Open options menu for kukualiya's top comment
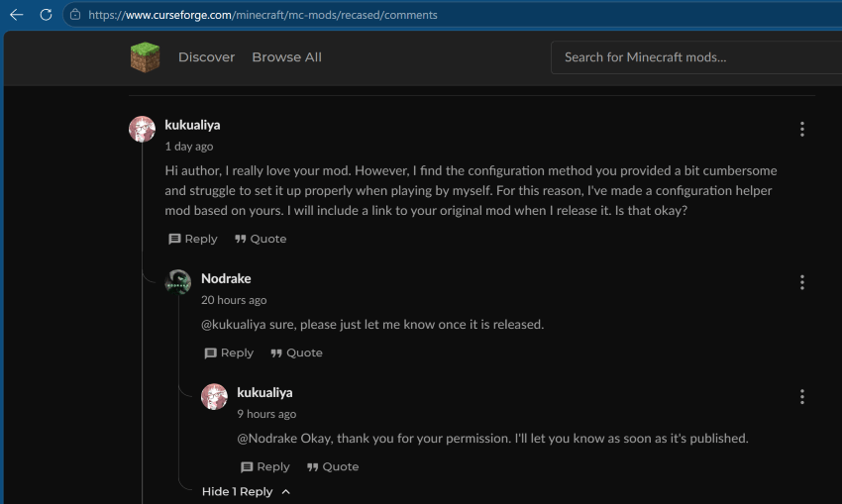842x504 pixels. tap(801, 129)
